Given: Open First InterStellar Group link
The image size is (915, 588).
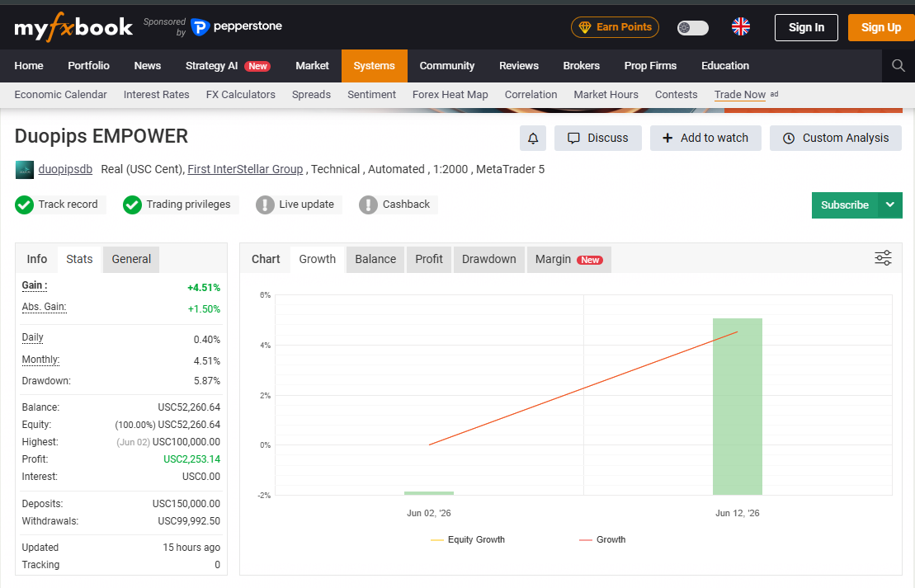Looking at the screenshot, I should 245,169.
